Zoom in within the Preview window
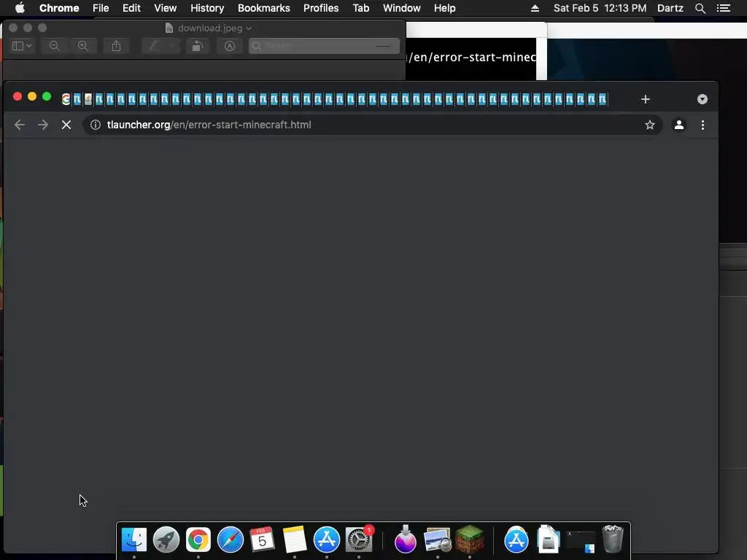Image resolution: width=747 pixels, height=560 pixels. [83, 46]
